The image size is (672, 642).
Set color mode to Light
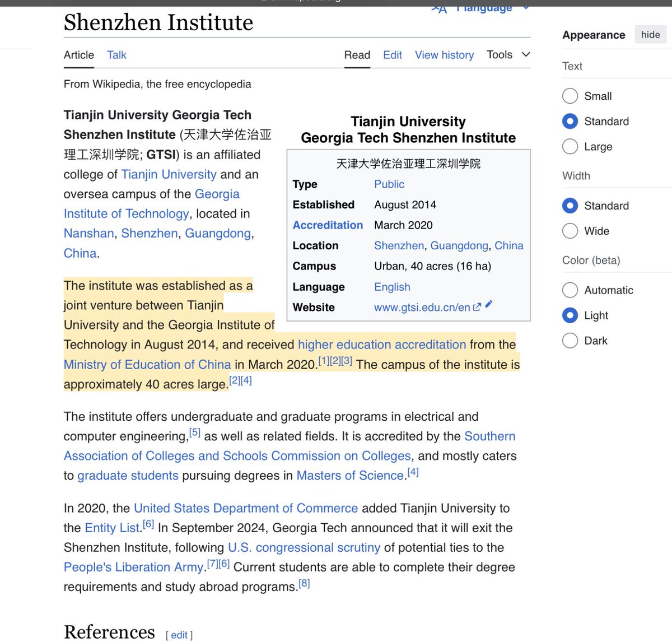click(x=570, y=315)
